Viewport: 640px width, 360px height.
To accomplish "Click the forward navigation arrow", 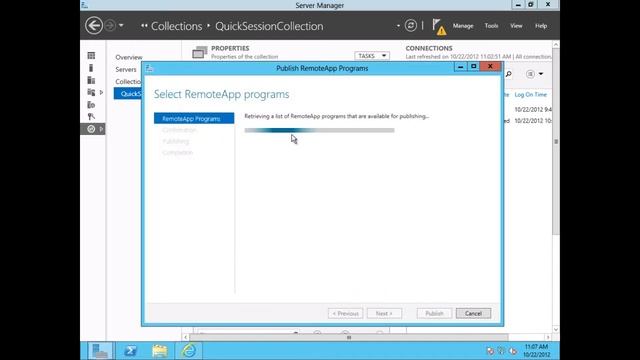I will [110, 26].
